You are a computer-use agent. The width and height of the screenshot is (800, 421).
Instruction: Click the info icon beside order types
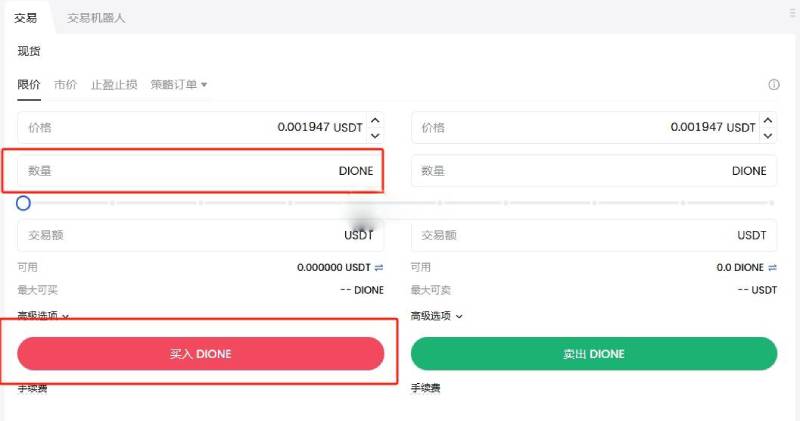tap(773, 85)
